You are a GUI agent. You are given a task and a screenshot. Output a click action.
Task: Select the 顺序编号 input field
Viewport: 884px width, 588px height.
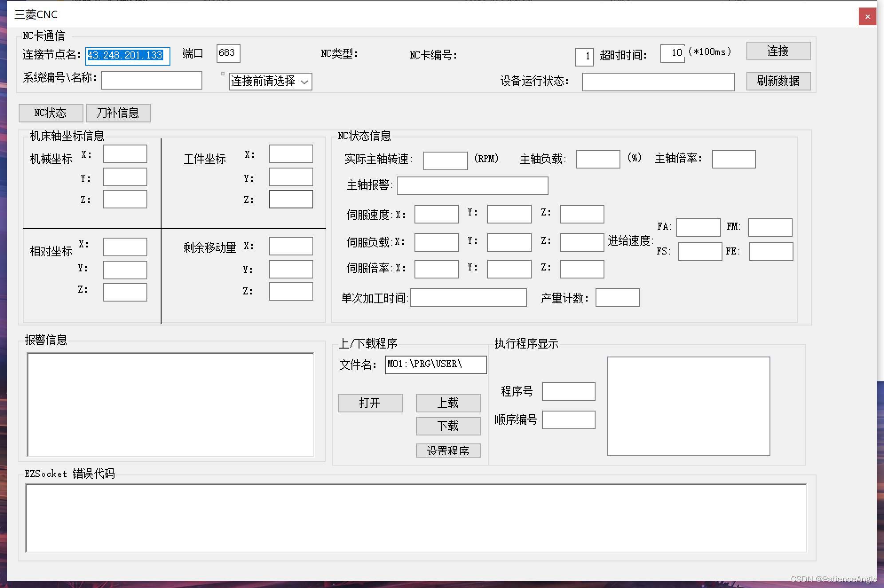tap(568, 419)
